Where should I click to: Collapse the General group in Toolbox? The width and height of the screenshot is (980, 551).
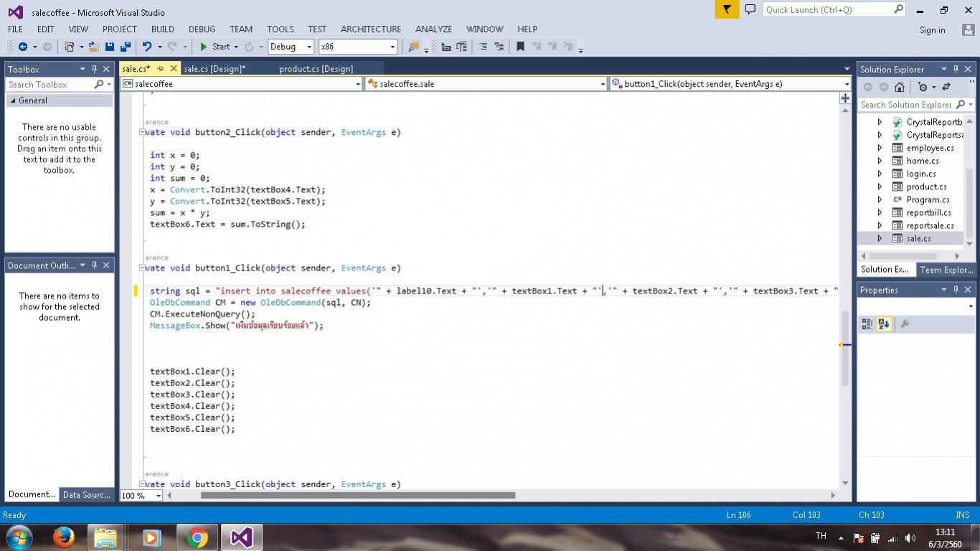[12, 100]
